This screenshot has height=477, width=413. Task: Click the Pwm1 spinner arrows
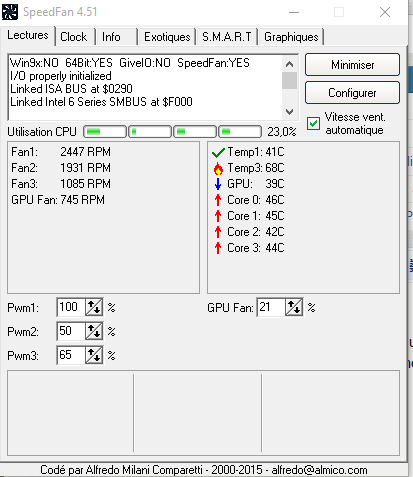pyautogui.click(x=94, y=307)
